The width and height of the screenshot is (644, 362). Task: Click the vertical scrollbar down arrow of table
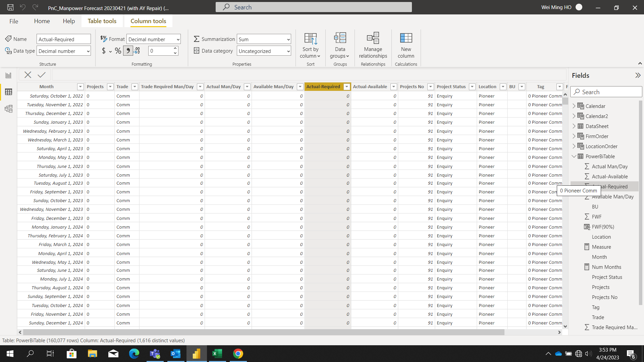coord(565,326)
